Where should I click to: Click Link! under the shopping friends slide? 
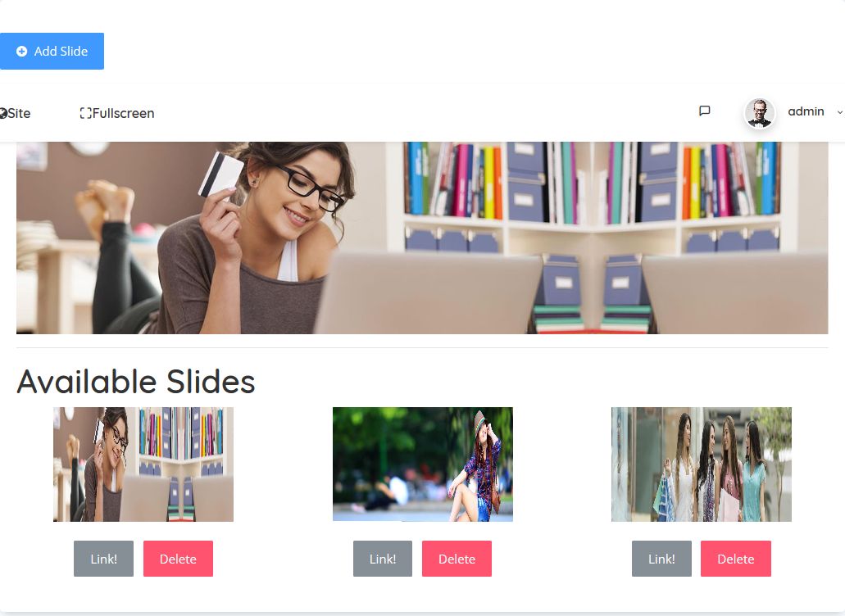661,559
